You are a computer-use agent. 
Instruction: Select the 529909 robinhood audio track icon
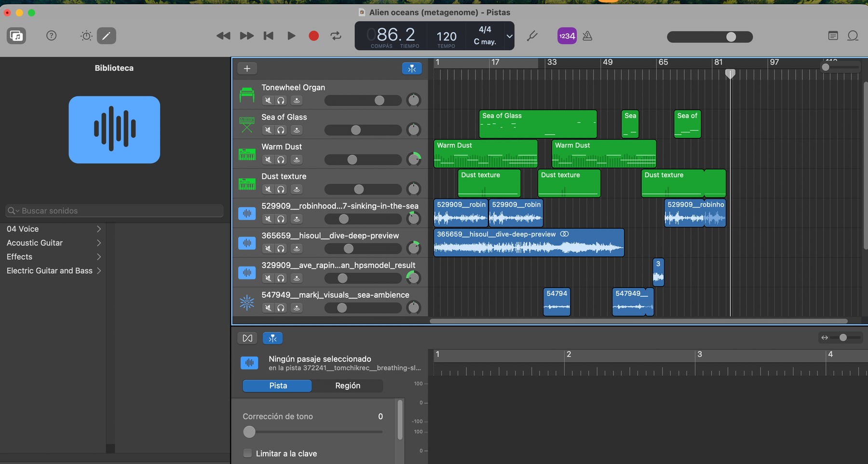(247, 213)
